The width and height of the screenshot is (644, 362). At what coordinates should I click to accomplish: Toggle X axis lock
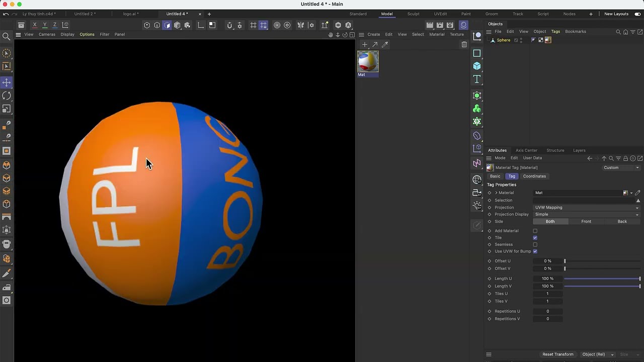[35, 25]
